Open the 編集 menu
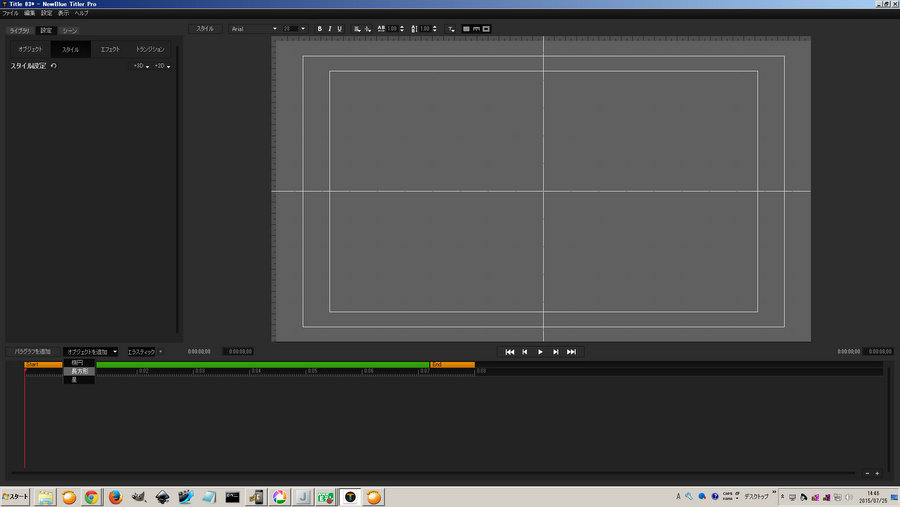900x507 pixels. (x=29, y=13)
